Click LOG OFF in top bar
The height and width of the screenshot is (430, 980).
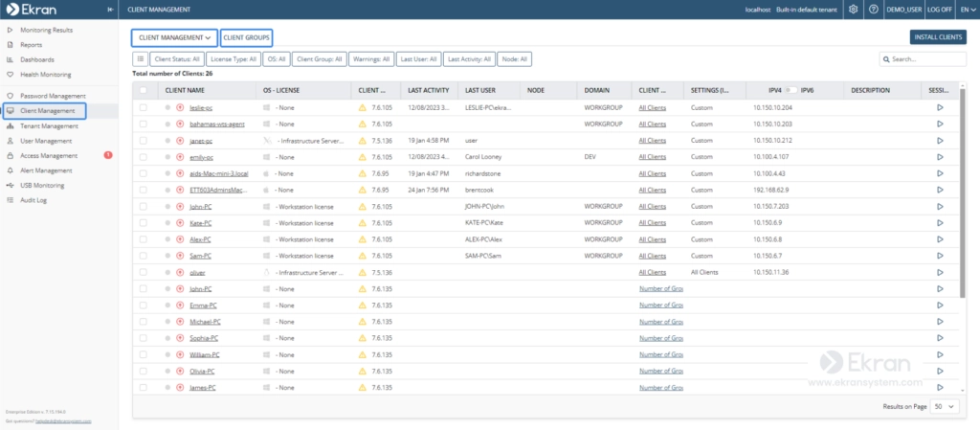point(940,10)
